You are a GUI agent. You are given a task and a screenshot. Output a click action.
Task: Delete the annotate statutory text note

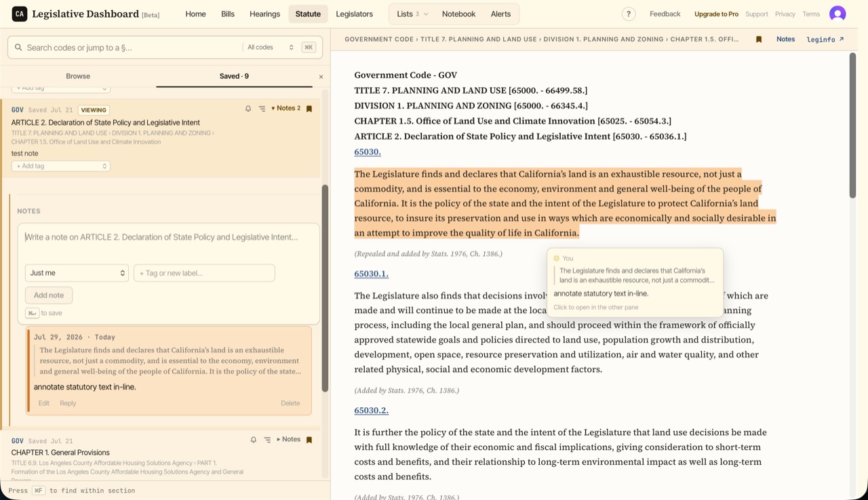[290, 403]
